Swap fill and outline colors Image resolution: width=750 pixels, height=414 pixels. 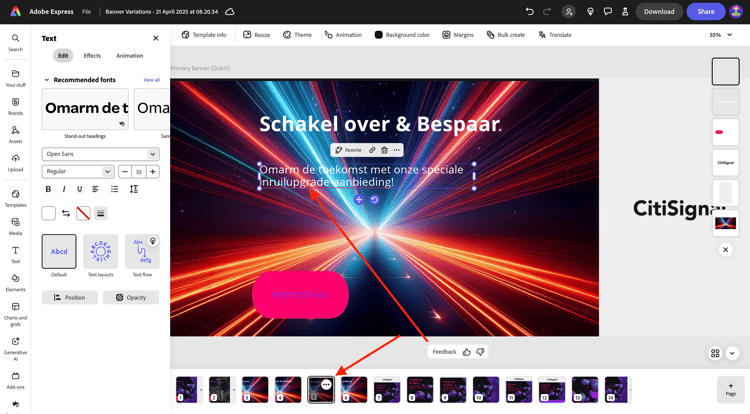(x=66, y=213)
